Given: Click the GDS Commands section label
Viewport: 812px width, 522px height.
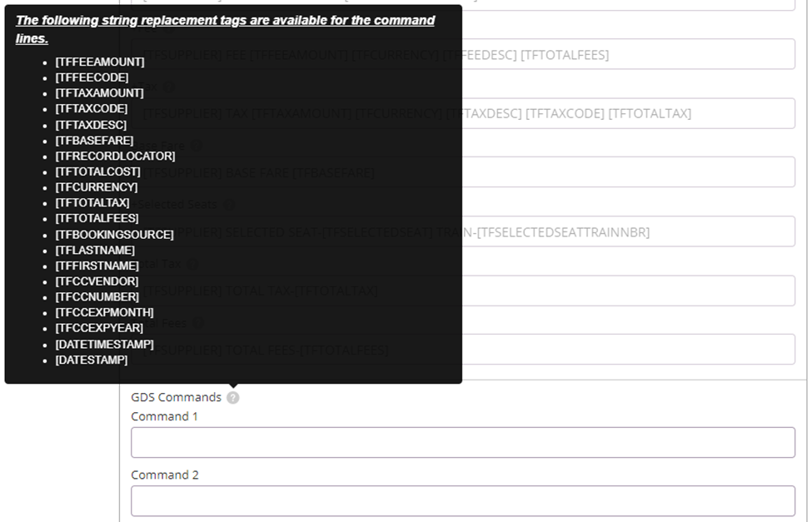Looking at the screenshot, I should pyautogui.click(x=176, y=397).
